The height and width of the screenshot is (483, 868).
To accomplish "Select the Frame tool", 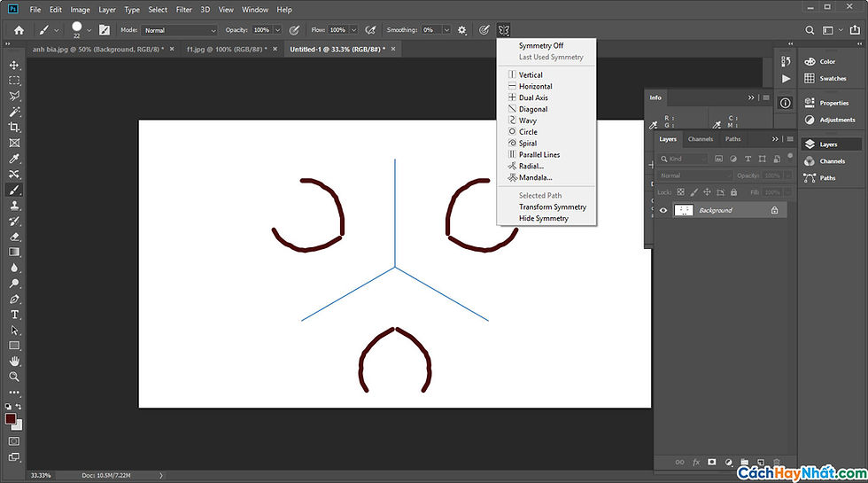I will 14,143.
